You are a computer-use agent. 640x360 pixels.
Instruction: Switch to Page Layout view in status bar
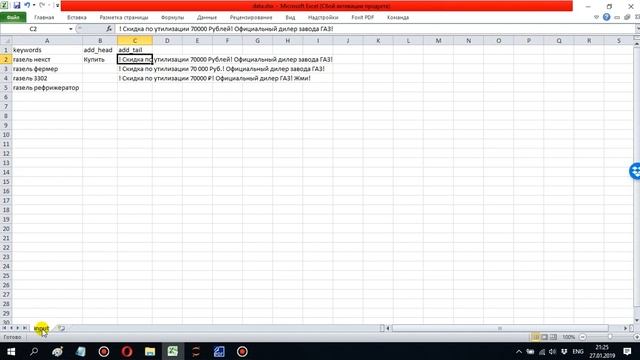coord(544,337)
